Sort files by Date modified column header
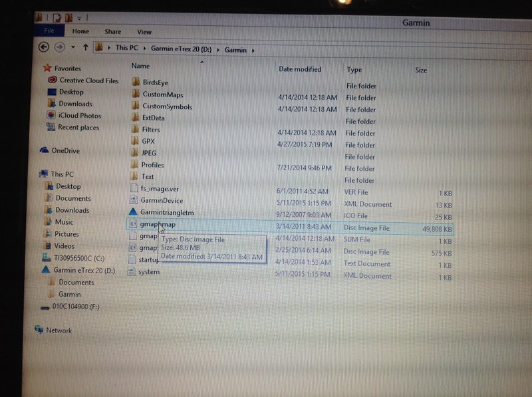This screenshot has width=532, height=397. (300, 69)
